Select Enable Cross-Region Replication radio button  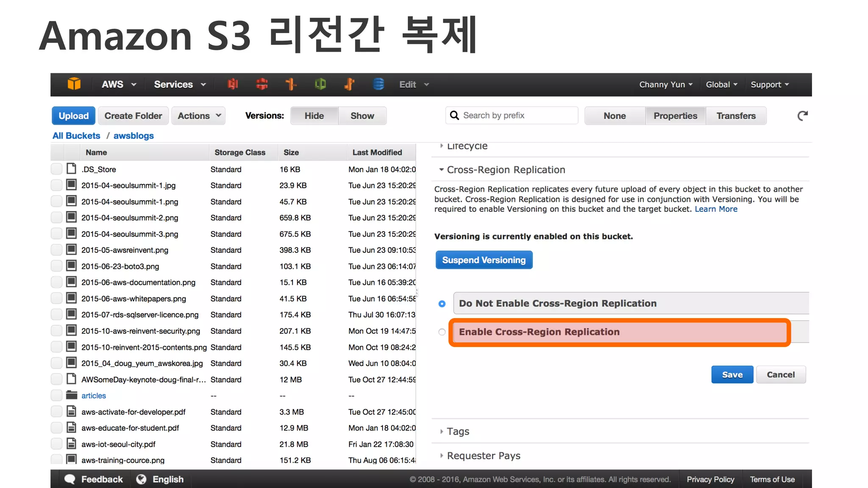point(442,332)
